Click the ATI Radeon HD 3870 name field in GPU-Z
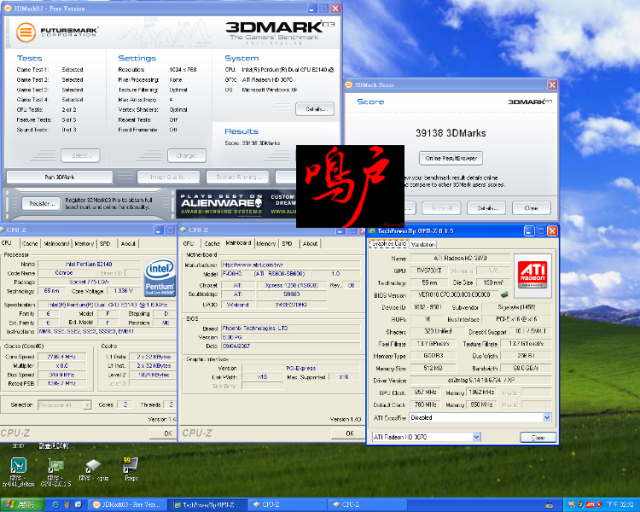 460,258
